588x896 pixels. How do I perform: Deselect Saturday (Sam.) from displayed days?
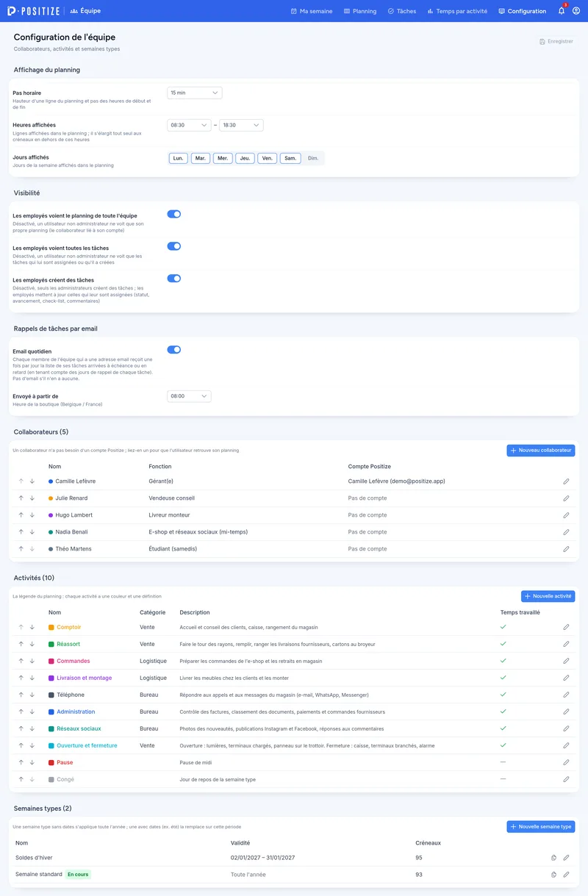(290, 158)
